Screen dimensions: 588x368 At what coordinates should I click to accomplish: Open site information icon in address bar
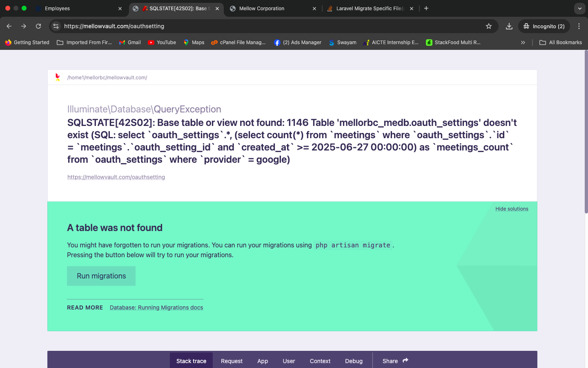(x=56, y=26)
